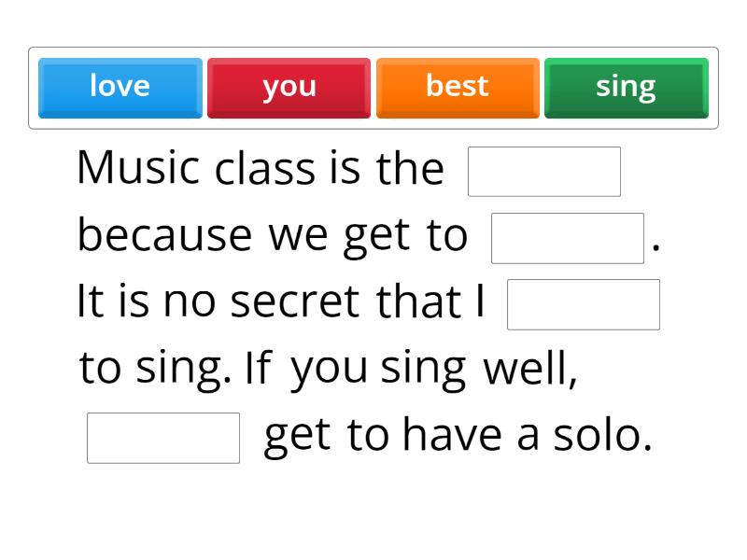Image resolution: width=747 pixels, height=560 pixels.
Task: Click the word "secret" in the third line
Action: 294,302
